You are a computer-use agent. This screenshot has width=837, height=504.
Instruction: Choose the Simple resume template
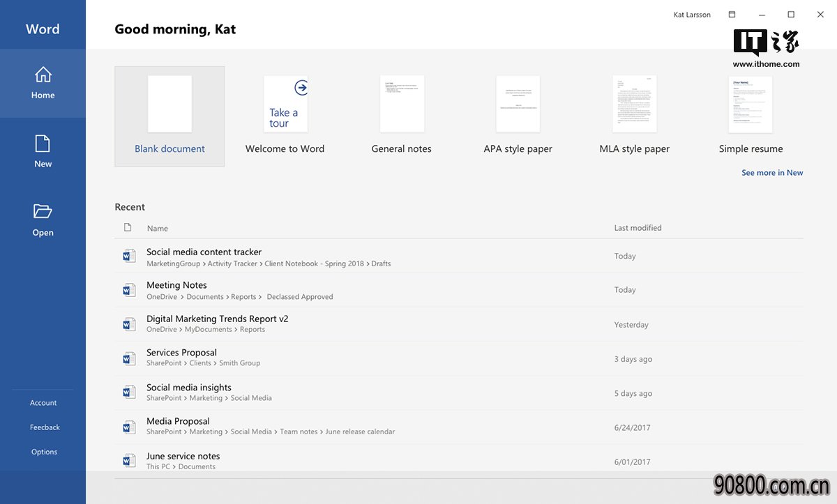click(751, 116)
